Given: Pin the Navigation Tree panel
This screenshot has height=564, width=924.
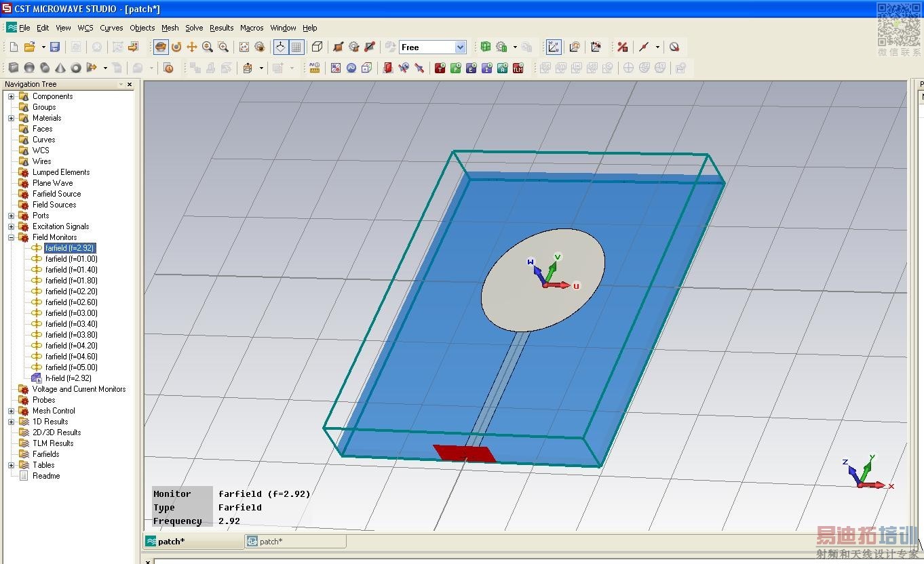Looking at the screenshot, I should [x=121, y=84].
